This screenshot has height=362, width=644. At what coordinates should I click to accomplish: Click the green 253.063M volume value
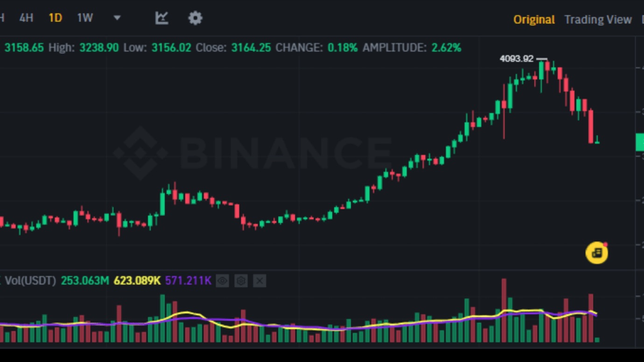point(84,281)
